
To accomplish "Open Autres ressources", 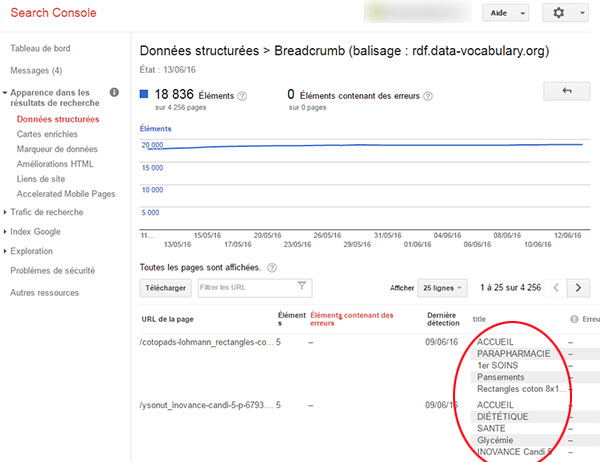I will click(44, 293).
